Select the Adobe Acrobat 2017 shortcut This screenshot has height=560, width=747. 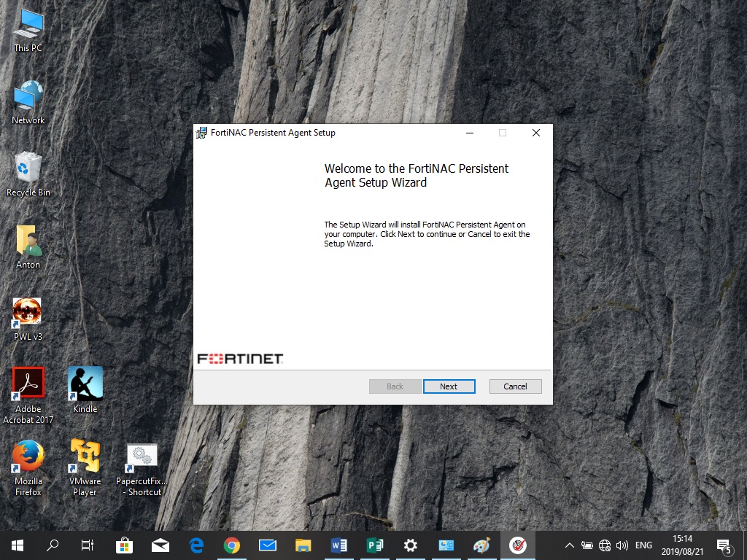click(x=28, y=385)
